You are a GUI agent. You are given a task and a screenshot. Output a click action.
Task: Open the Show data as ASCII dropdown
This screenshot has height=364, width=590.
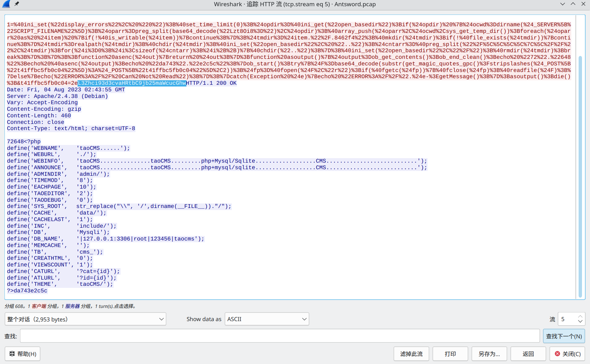click(267, 319)
